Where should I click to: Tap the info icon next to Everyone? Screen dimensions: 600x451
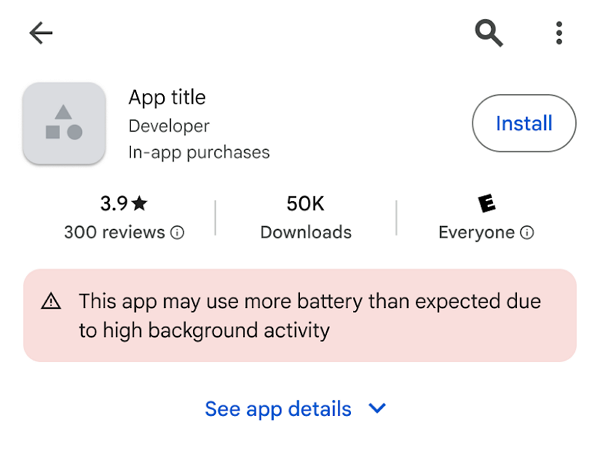pyautogui.click(x=527, y=233)
